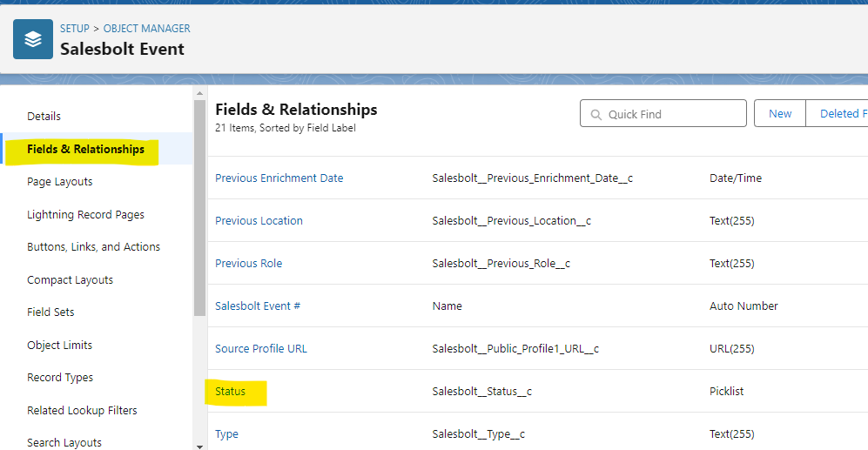Open Details in the sidebar
The width and height of the screenshot is (868, 450).
pyautogui.click(x=44, y=117)
